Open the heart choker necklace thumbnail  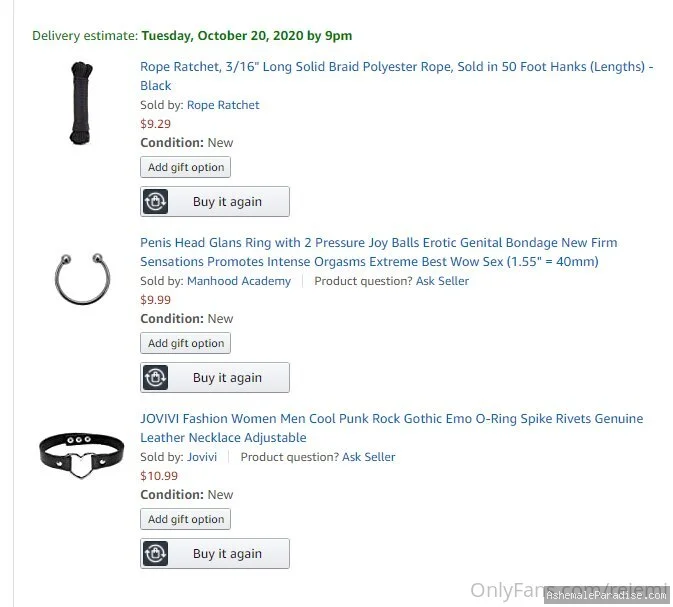pos(82,455)
